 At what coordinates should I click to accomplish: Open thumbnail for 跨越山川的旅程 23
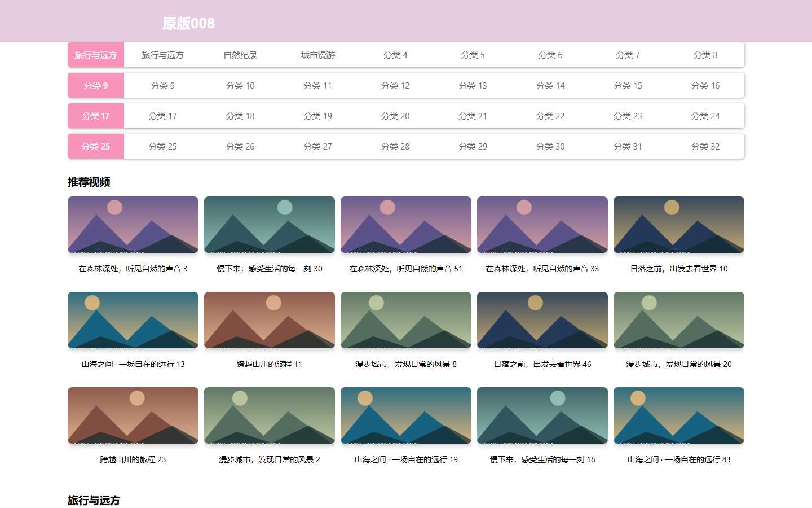[x=133, y=415]
